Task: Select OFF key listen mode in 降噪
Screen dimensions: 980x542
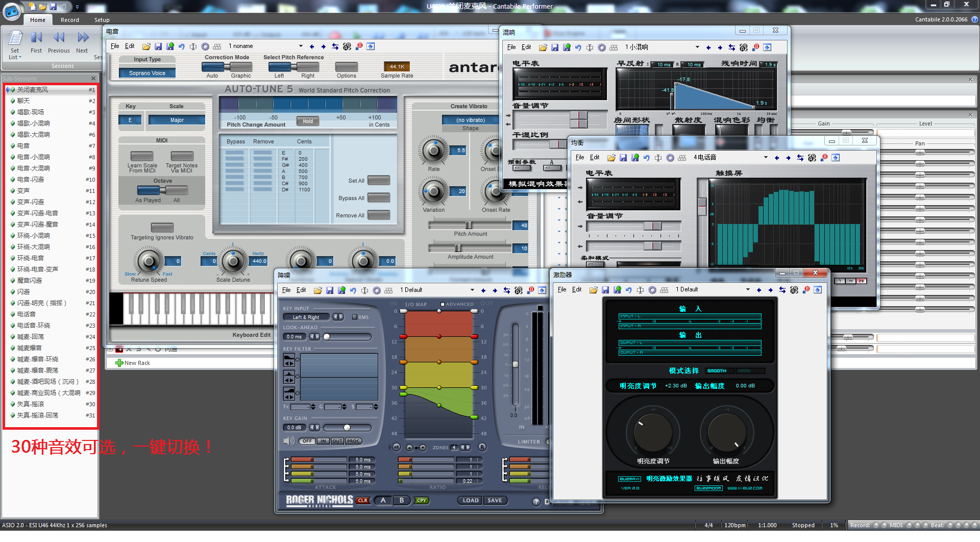Action: tap(307, 441)
